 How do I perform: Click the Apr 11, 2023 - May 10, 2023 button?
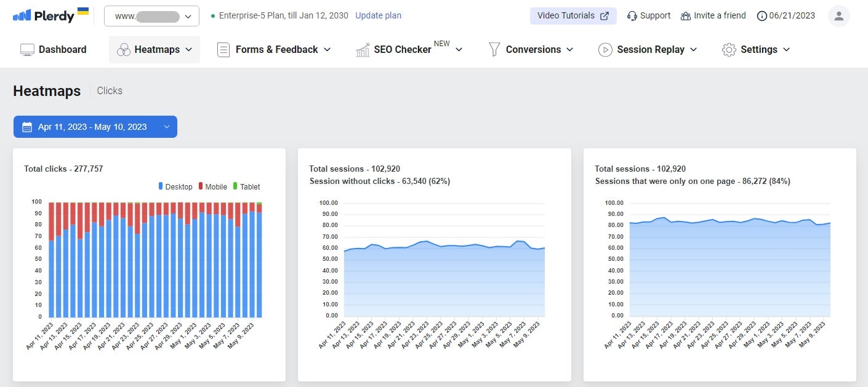point(95,127)
